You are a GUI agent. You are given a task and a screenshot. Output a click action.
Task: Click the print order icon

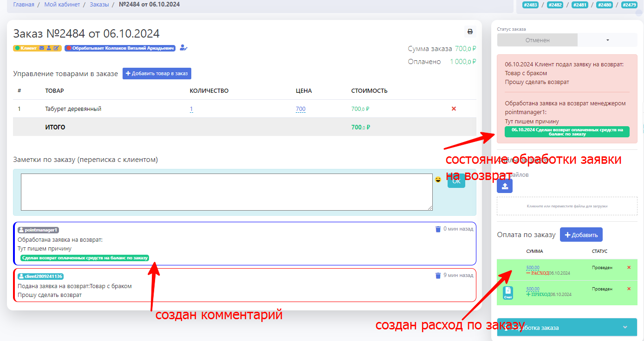(x=470, y=32)
